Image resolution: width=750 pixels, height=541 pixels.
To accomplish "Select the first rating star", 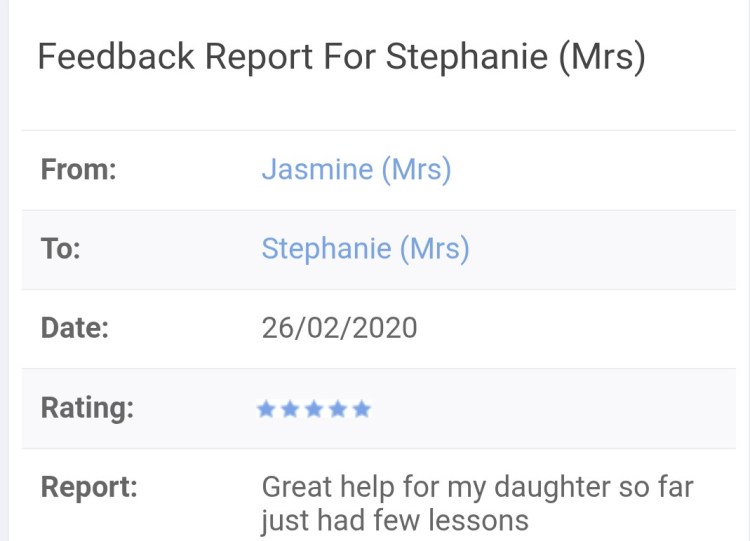I will (x=266, y=409).
